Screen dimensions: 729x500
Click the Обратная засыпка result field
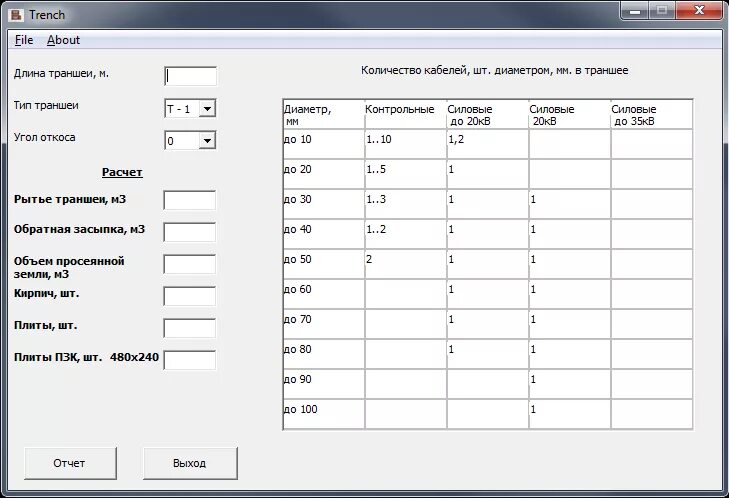190,232
